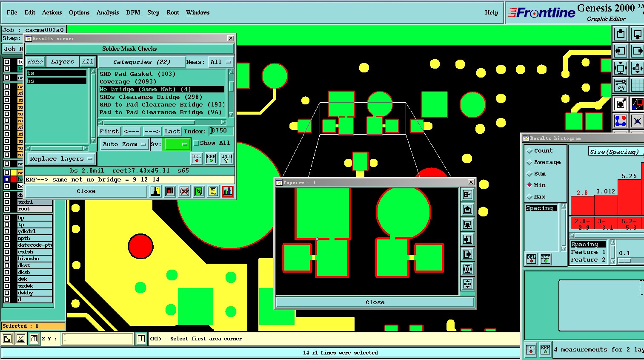The height and width of the screenshot is (360, 644).
Task: Click the black and yellow figures icon
Action: coord(155,191)
